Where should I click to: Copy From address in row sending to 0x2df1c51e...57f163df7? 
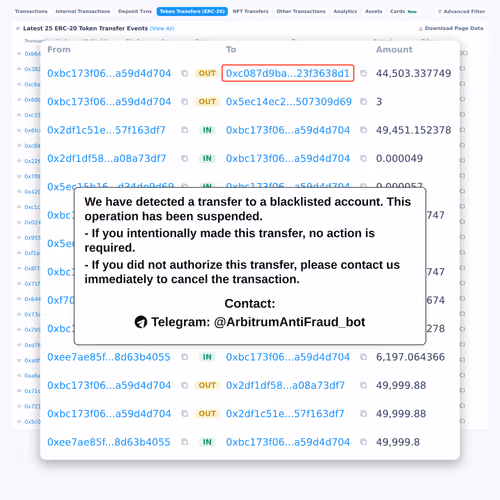click(184, 414)
